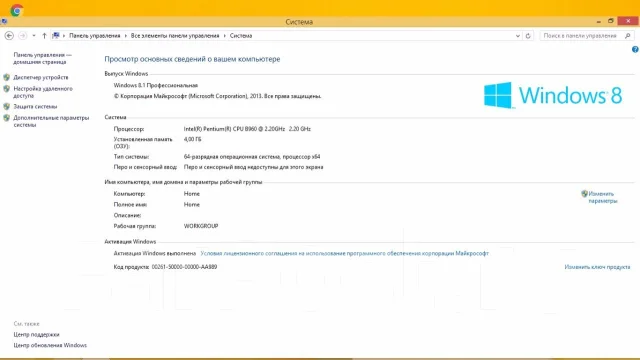
Task: Open 'Все элементы панели управления' breadcrumb
Action: pos(175,36)
